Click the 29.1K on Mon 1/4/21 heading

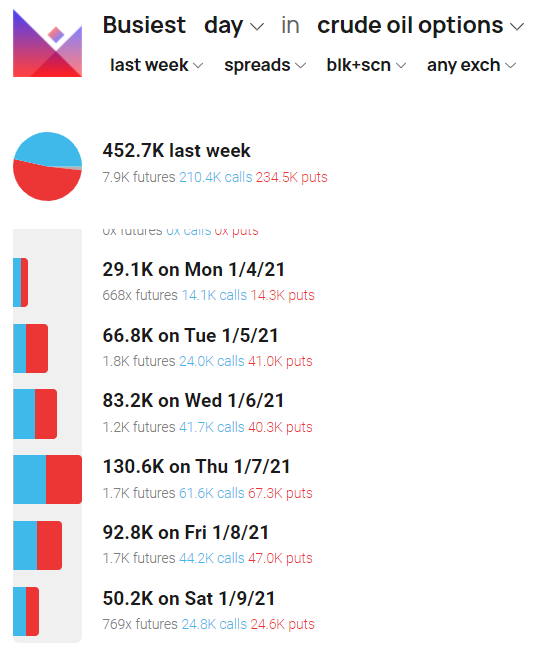click(194, 269)
